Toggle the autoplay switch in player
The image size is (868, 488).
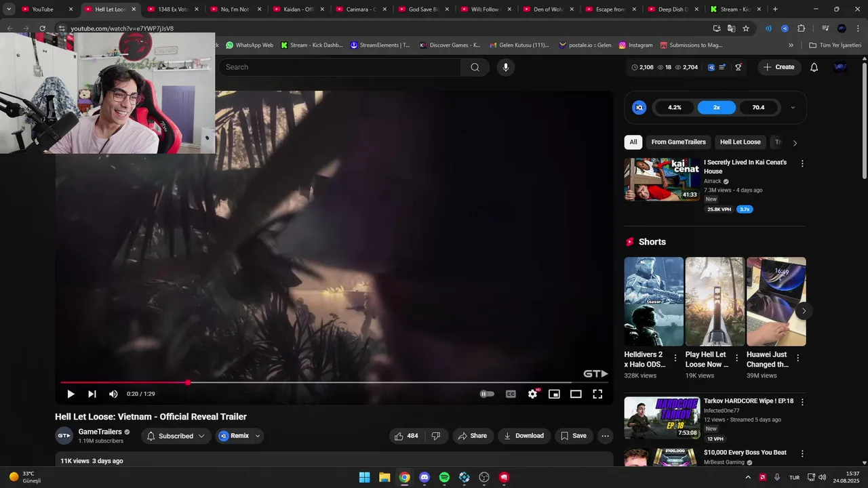tap(487, 394)
